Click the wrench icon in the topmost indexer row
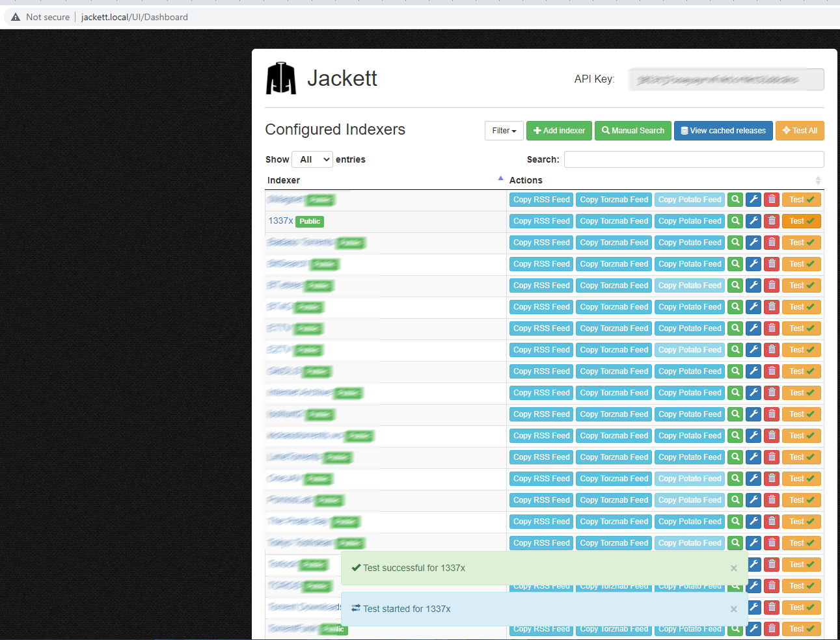 (x=753, y=200)
